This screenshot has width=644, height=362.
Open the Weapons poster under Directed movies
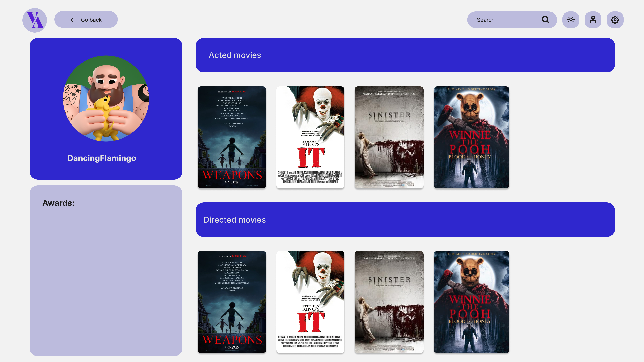232,302
